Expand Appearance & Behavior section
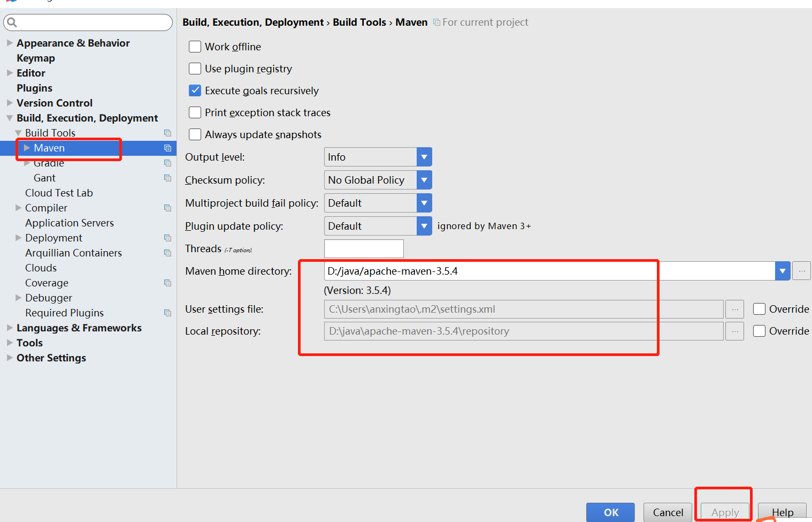Screen dimensions: 812x522 pos(10,43)
